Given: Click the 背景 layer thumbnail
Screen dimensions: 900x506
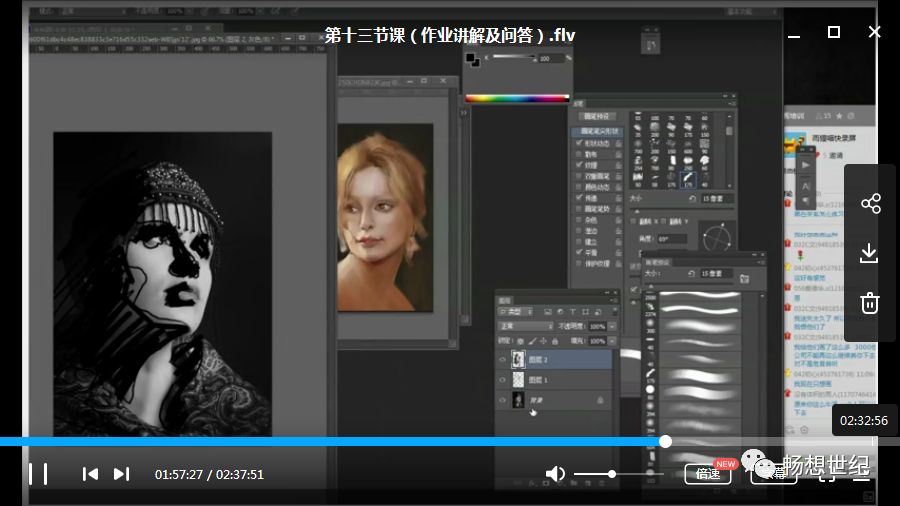Looking at the screenshot, I should [x=518, y=400].
